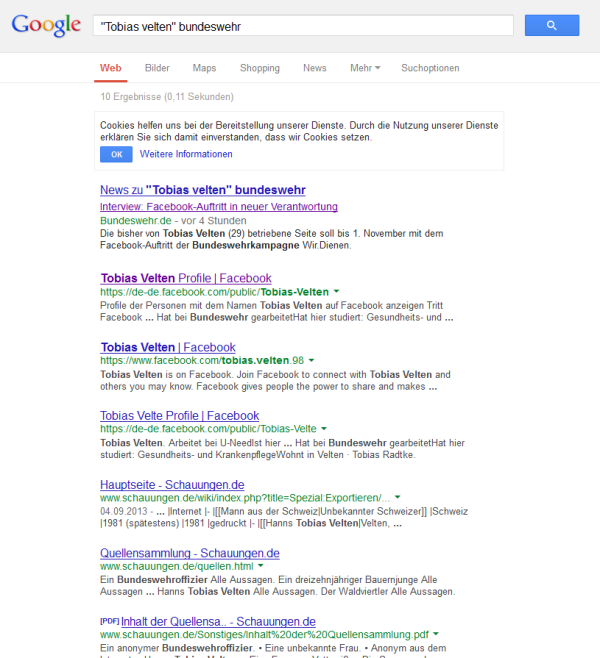Click the snippet beginning Ein Bundeswehroffizier Alle Aussagen
The image size is (600, 658).
pos(277,585)
